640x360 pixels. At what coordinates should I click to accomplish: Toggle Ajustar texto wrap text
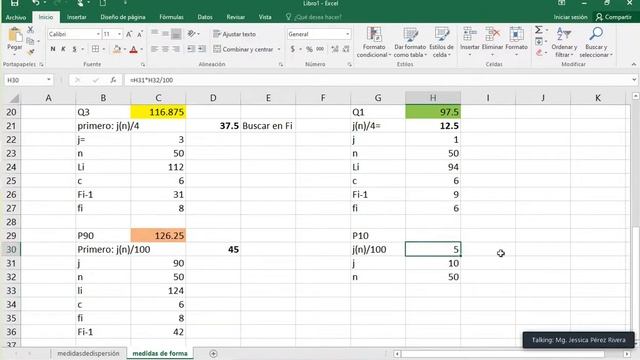(x=235, y=34)
